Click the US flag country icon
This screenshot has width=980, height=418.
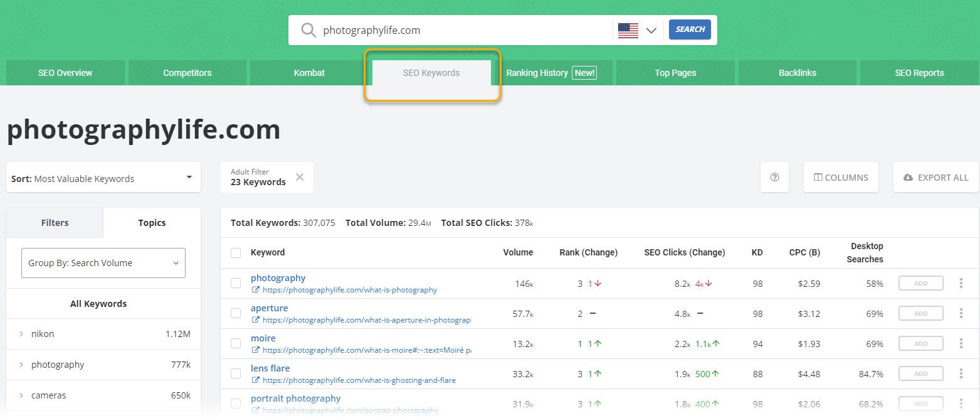pos(628,30)
